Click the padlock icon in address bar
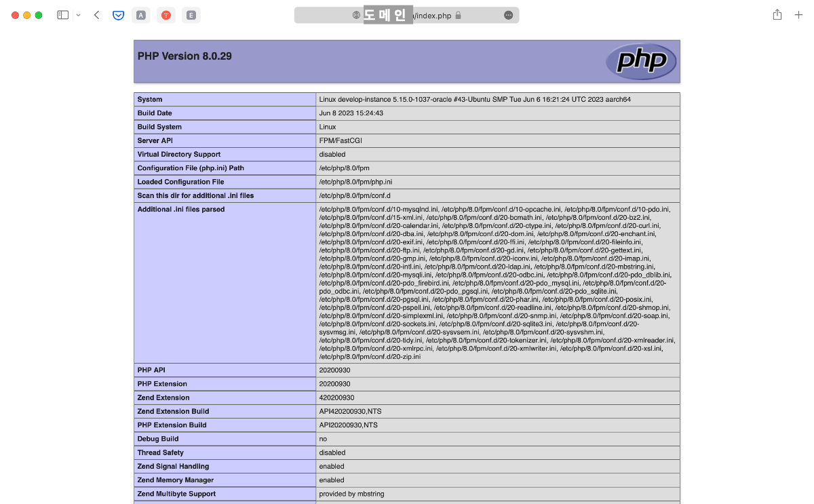The height and width of the screenshot is (504, 814). click(x=458, y=15)
